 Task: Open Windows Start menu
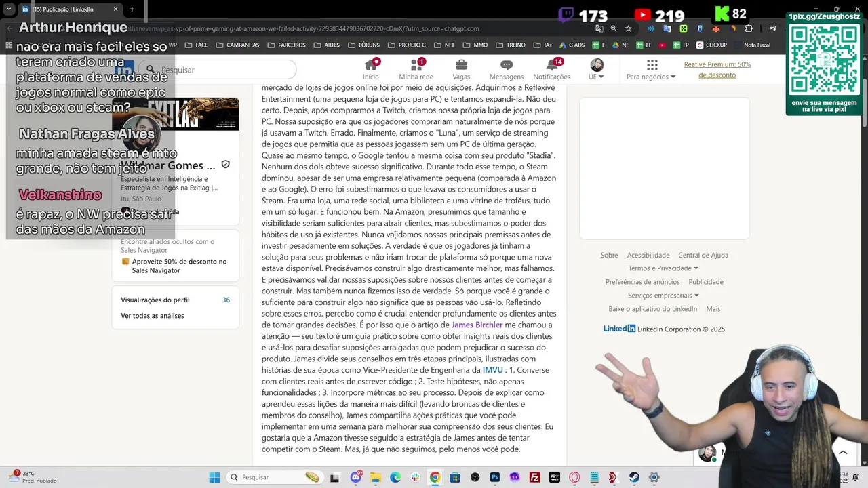(x=214, y=477)
